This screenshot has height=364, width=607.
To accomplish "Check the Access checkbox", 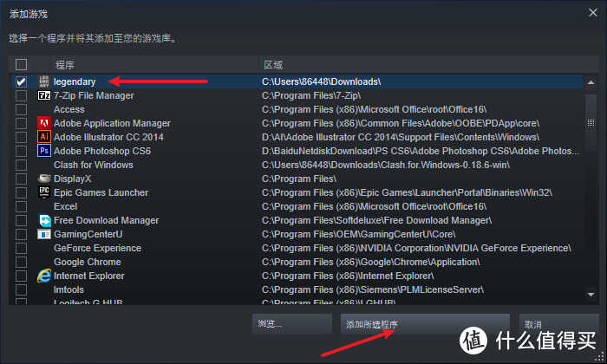I will pyautogui.click(x=21, y=109).
